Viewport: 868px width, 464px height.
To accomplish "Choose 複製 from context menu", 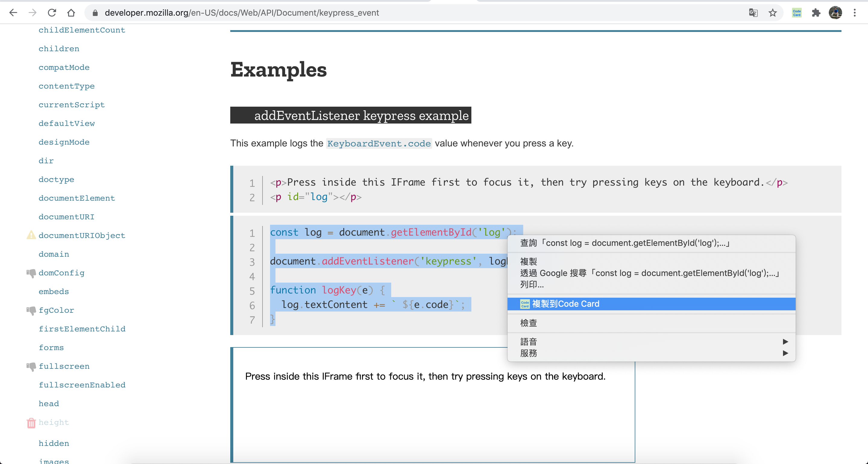I will 529,261.
